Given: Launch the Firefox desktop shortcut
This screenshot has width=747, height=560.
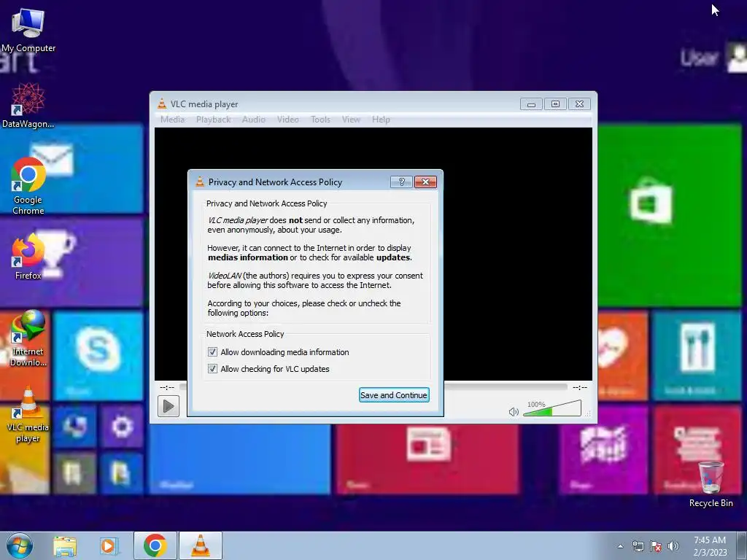Looking at the screenshot, I should (28, 257).
